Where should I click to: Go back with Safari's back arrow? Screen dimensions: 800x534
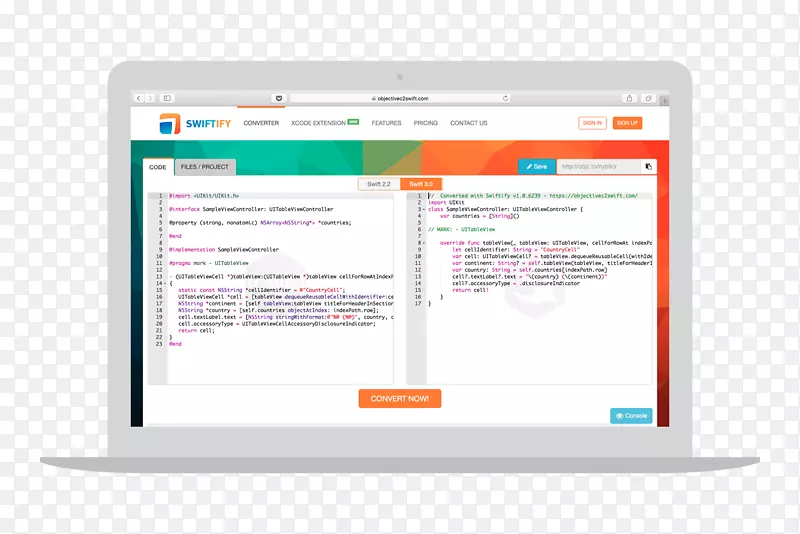pos(139,98)
